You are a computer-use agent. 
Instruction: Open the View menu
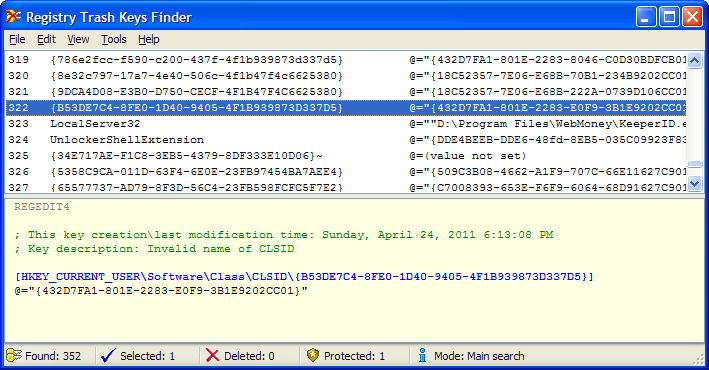point(78,40)
